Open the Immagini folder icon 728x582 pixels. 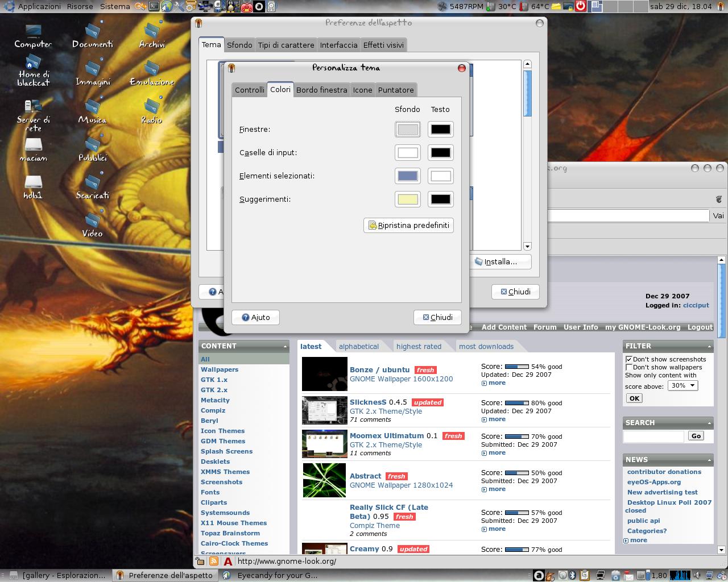(93, 74)
